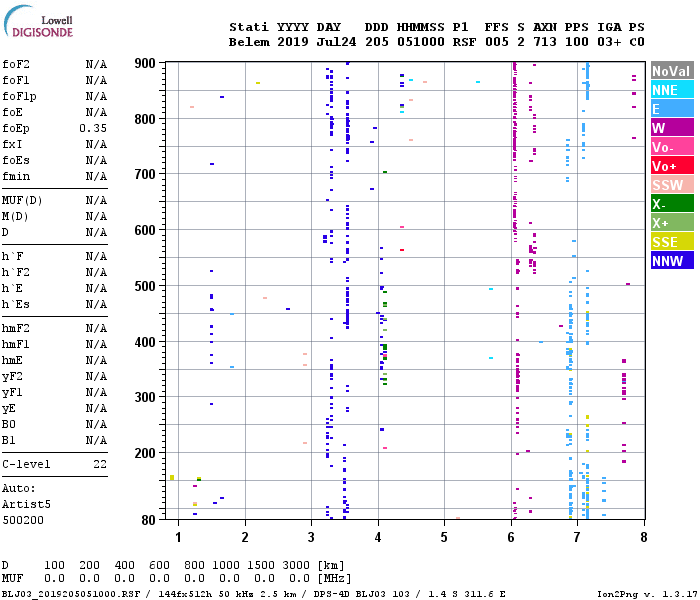Image resolution: width=700 pixels, height=600 pixels.
Task: Click the h`F parameter label
Action: 12,257
